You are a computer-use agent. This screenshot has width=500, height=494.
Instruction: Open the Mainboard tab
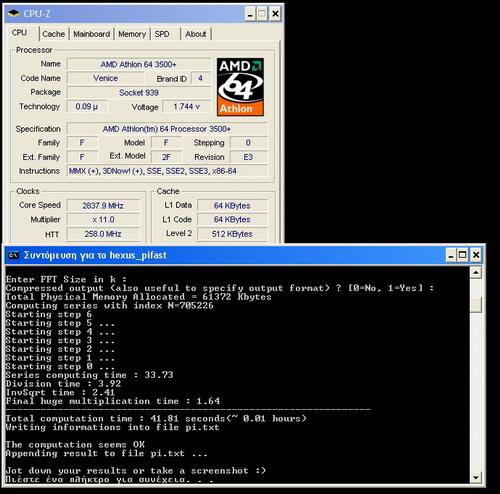click(x=92, y=34)
